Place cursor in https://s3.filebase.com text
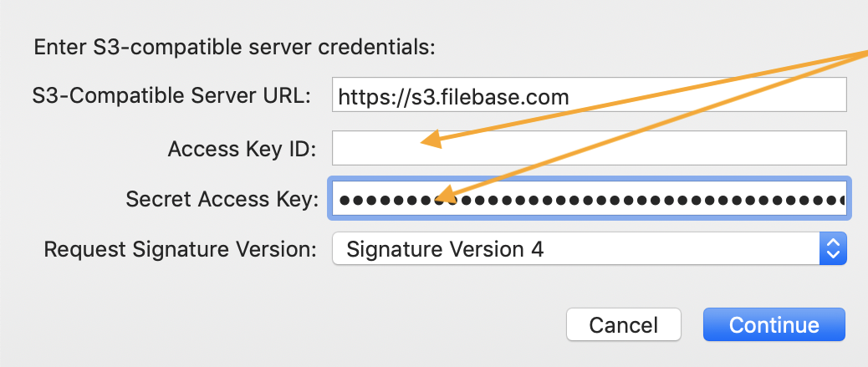 [x=453, y=98]
